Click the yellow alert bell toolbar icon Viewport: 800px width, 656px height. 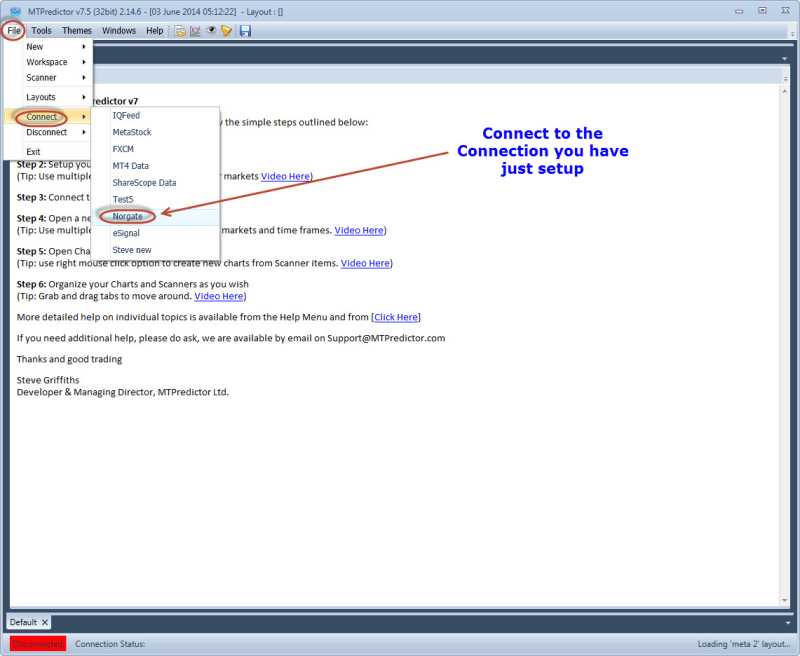[x=226, y=31]
